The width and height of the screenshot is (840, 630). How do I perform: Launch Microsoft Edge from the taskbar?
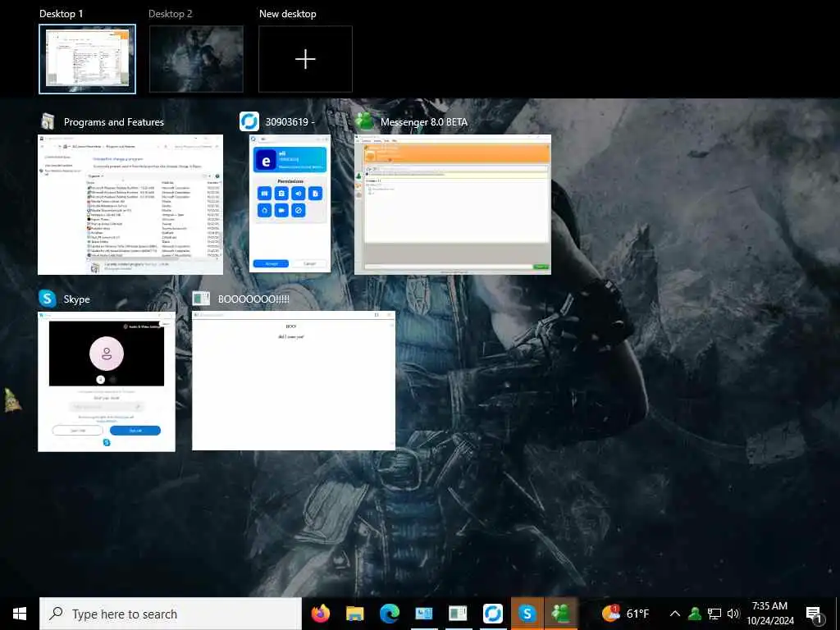(x=390, y=614)
